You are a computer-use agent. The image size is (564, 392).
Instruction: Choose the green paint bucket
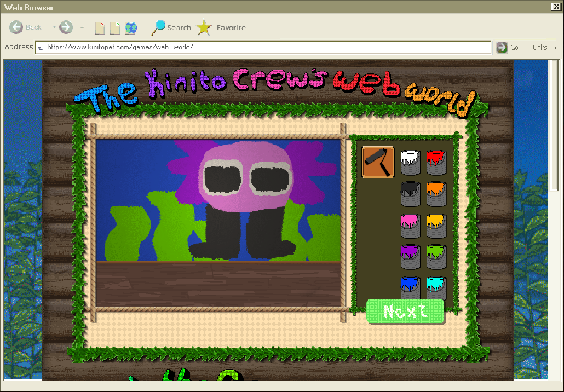pos(436,256)
